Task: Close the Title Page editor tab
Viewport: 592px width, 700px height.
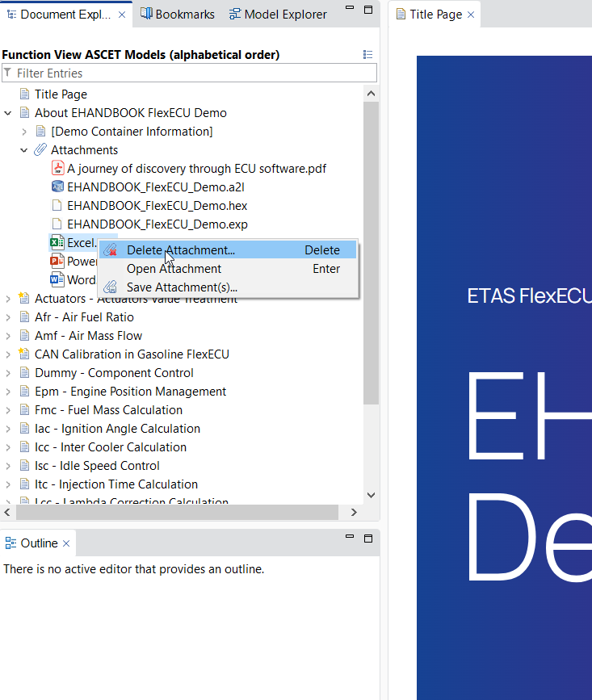Action: click(x=471, y=15)
